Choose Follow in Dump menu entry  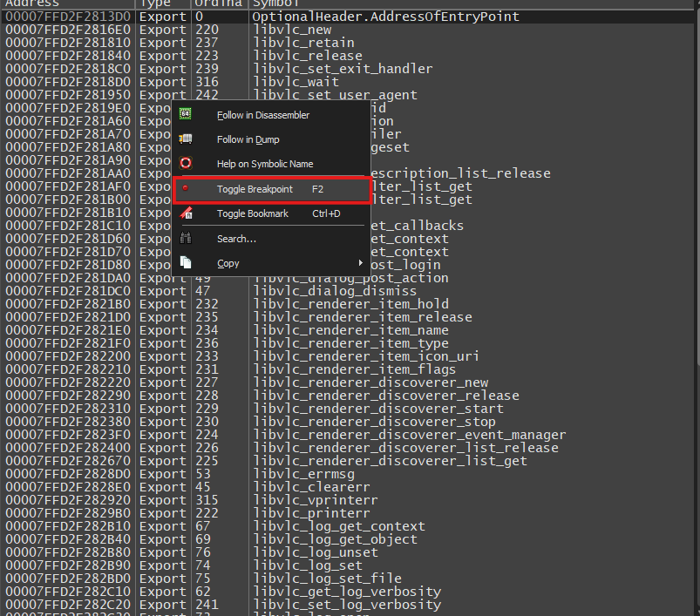pos(271,139)
